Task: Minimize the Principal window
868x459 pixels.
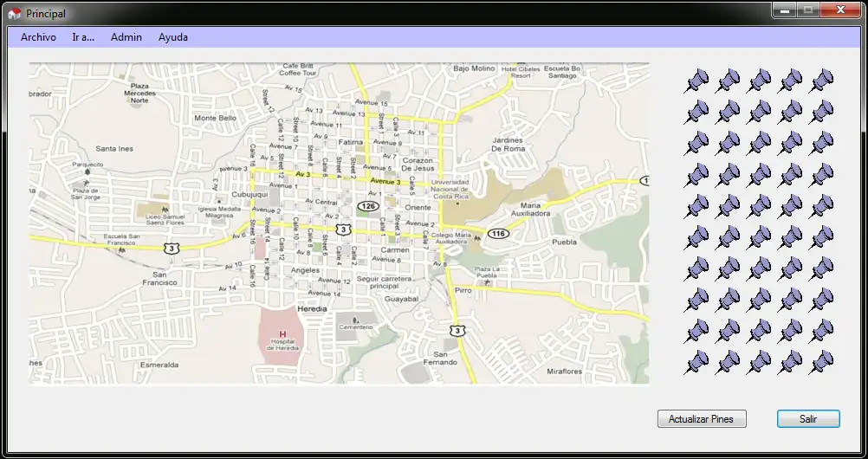Action: tap(785, 10)
